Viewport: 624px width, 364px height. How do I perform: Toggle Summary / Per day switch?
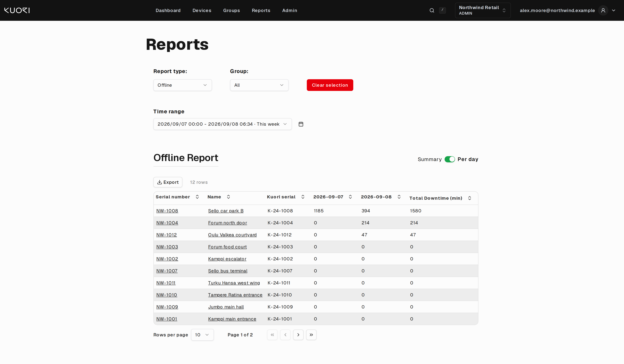click(x=449, y=159)
